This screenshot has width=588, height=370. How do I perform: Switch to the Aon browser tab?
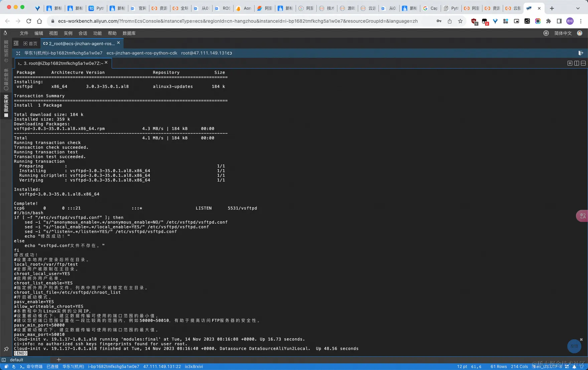pos(244,8)
